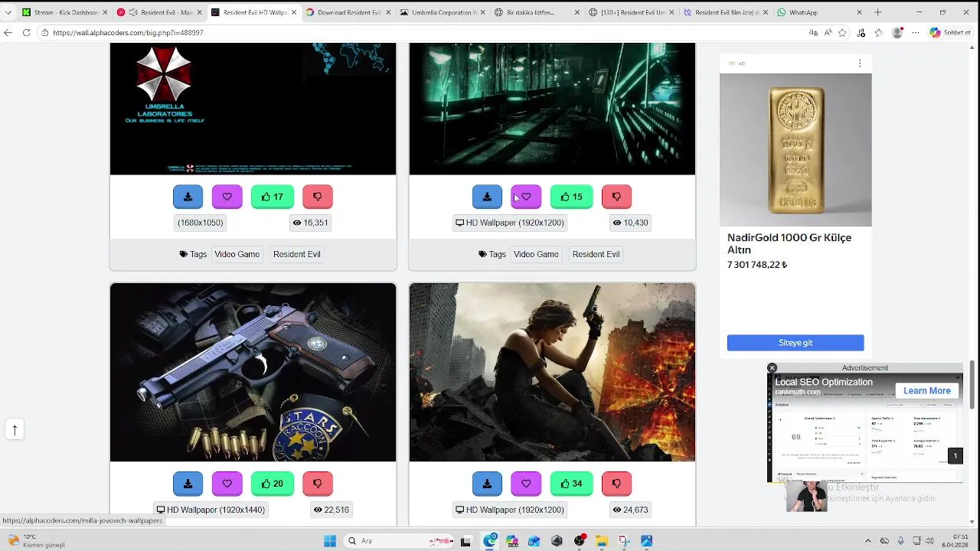Reload the current page
Viewport: 980px width, 551px height.
pyautogui.click(x=26, y=33)
